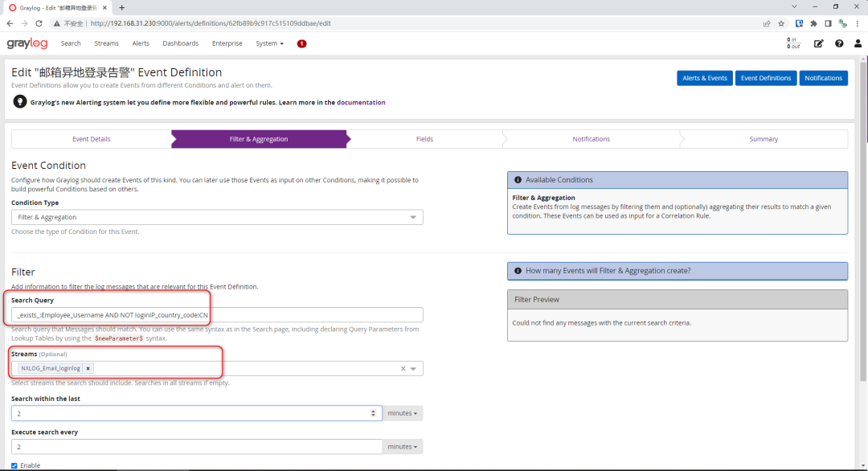Click the Event Definitions button
Viewport: 868px width, 471px height.
[x=766, y=78]
